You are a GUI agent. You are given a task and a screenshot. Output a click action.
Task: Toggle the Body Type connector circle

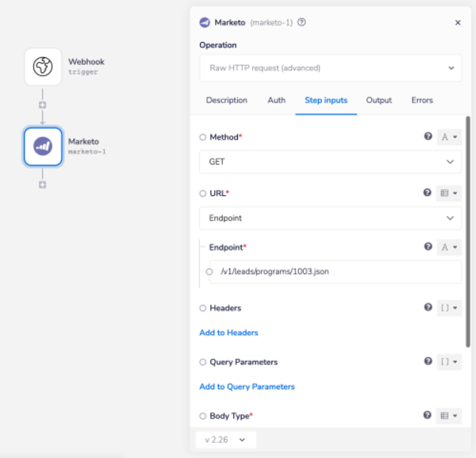203,416
